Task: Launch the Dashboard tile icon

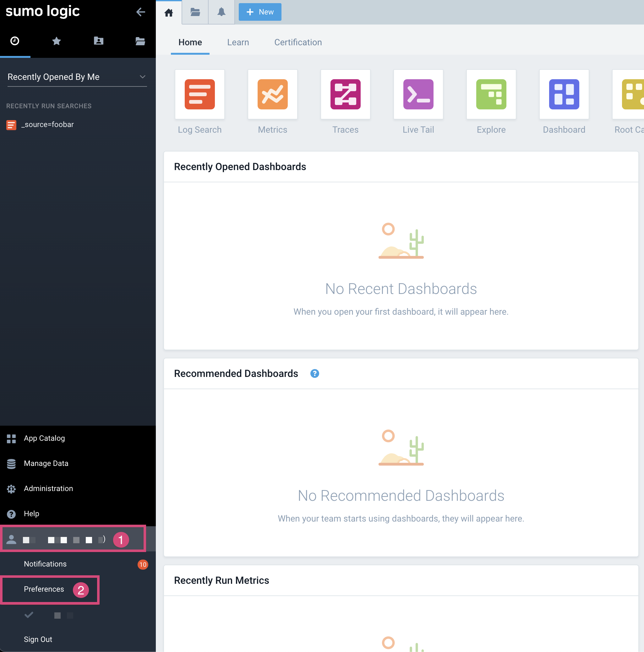Action: point(564,95)
